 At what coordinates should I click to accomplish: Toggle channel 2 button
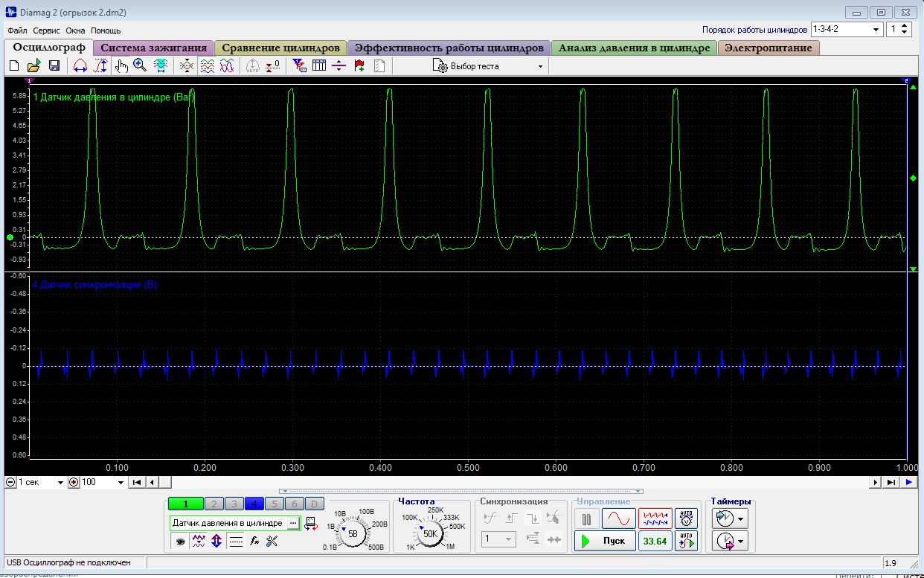[214, 504]
